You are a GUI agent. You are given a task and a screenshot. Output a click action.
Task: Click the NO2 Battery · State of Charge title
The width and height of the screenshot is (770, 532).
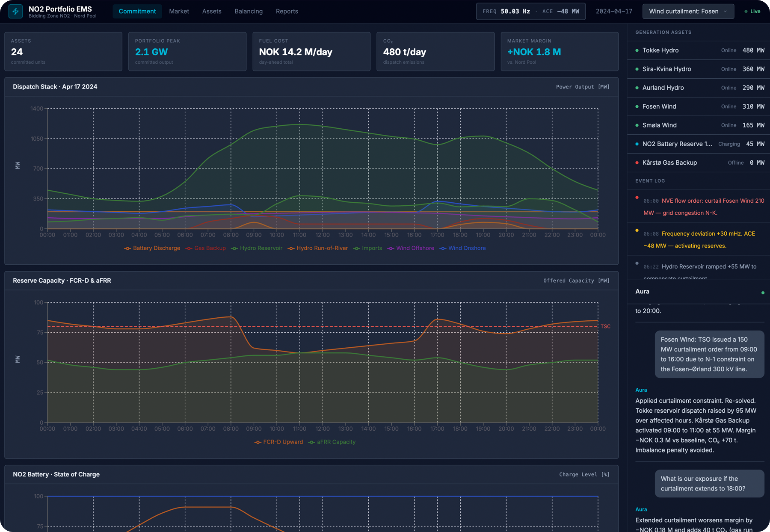pyautogui.click(x=56, y=474)
